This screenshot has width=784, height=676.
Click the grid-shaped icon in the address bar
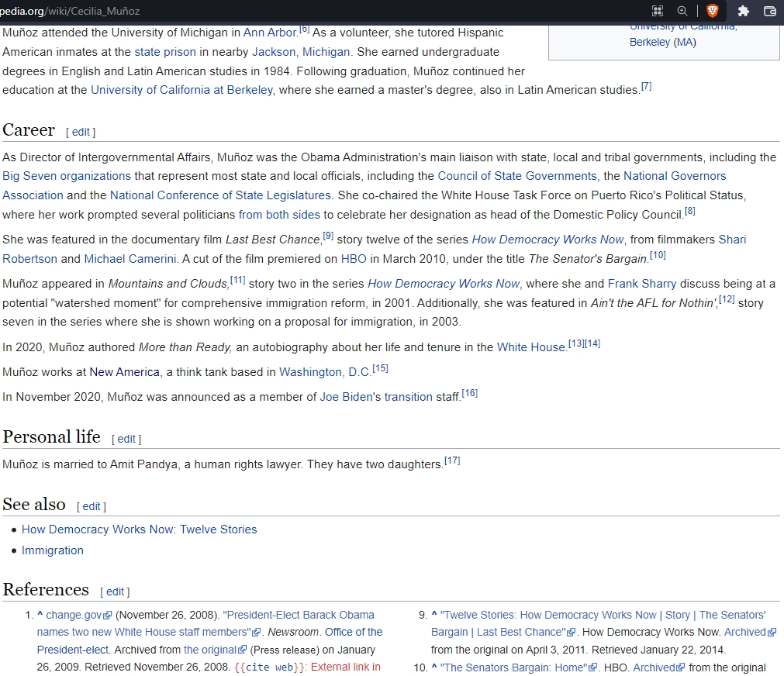click(x=658, y=11)
